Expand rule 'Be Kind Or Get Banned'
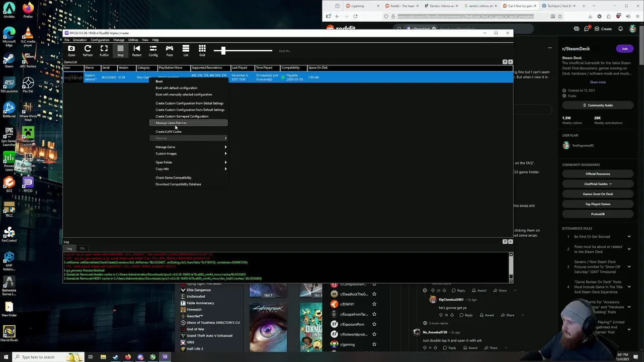The image size is (644, 362). click(629, 236)
